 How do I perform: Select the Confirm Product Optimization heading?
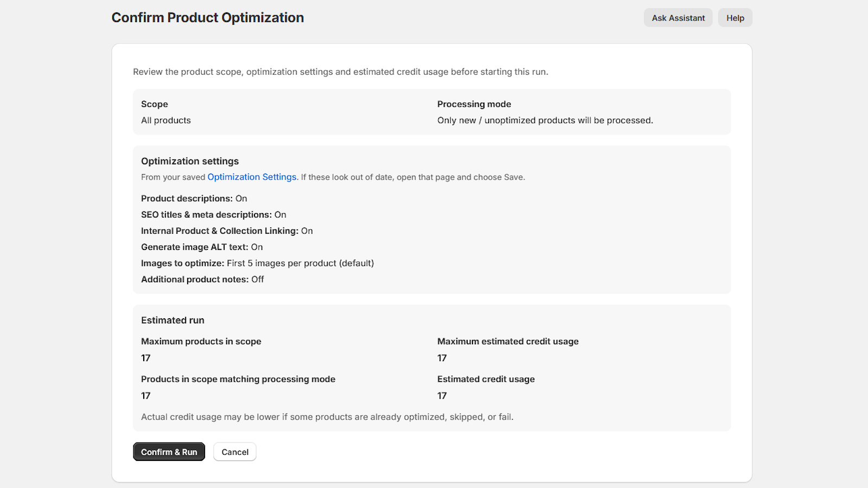pyautogui.click(x=208, y=17)
